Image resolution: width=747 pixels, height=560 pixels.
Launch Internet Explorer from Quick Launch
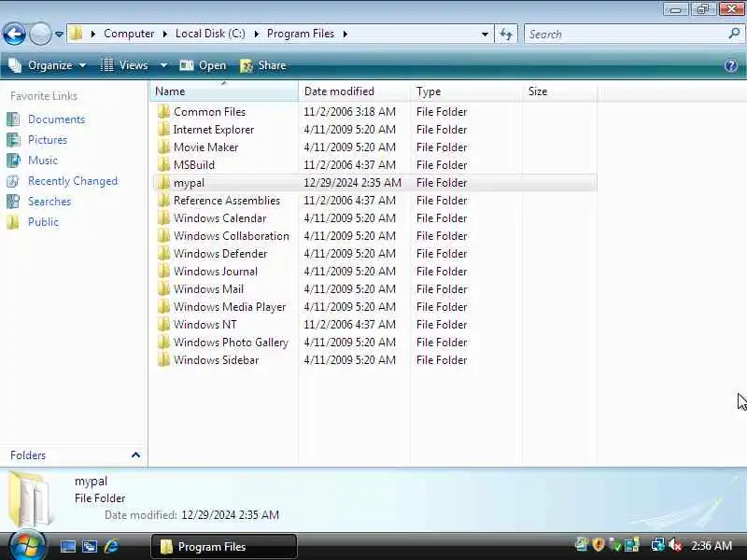tap(111, 546)
